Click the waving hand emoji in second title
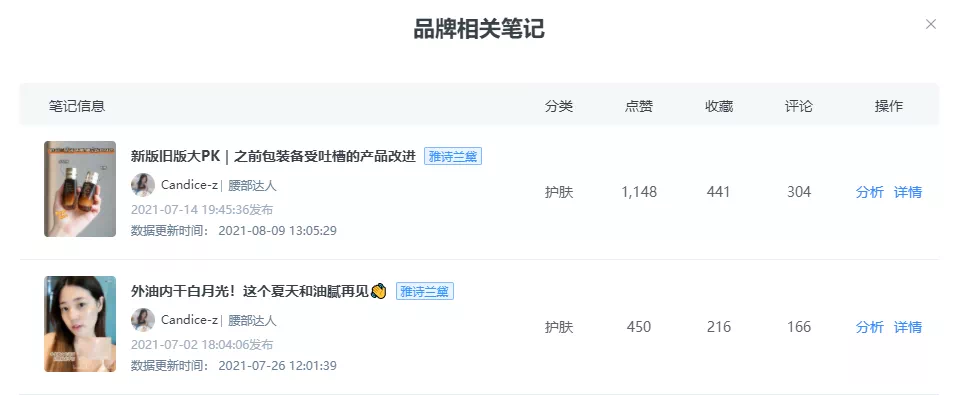 (379, 291)
